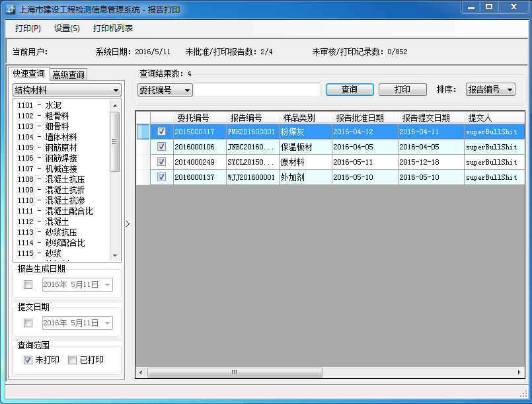Click left arrow of horizontal table scrollbar
This screenshot has height=404, width=532.
141,373
